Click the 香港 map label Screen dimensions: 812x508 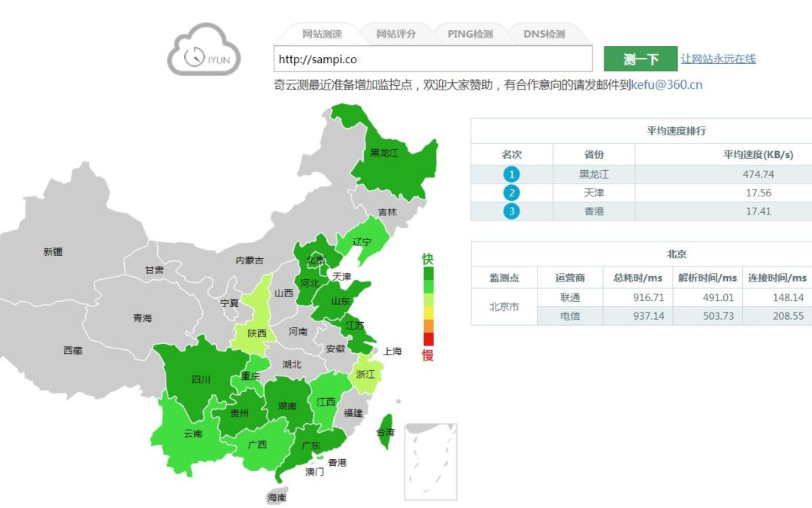tap(337, 462)
